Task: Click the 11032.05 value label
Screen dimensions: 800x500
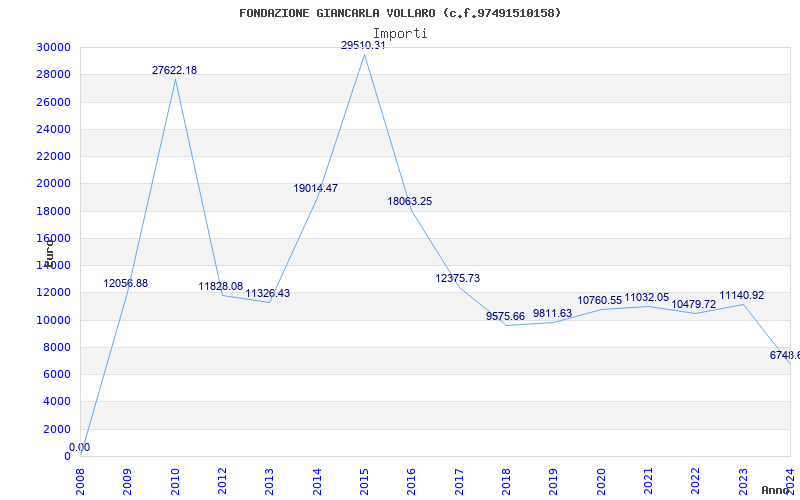Action: [646, 297]
